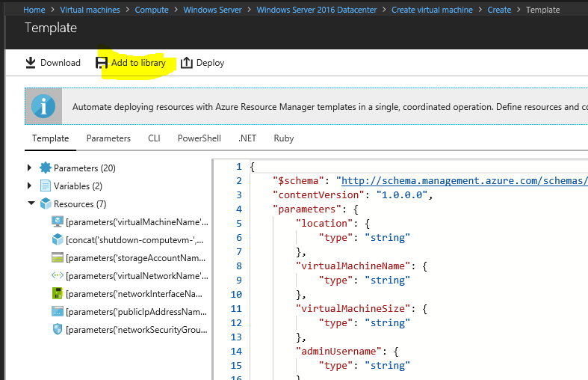Screen dimensions: 588x380
Task: Click the network security group shield icon
Action: [58, 329]
